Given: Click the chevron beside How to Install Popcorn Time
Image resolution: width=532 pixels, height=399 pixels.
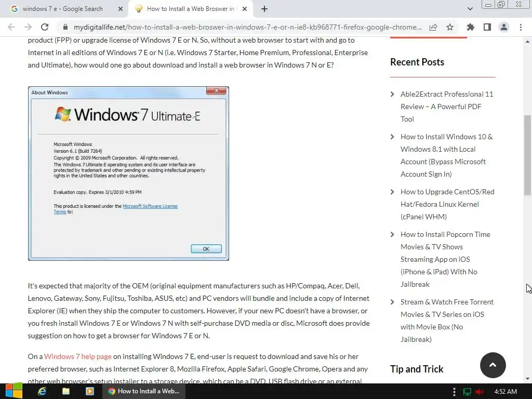Looking at the screenshot, I should click(393, 234).
